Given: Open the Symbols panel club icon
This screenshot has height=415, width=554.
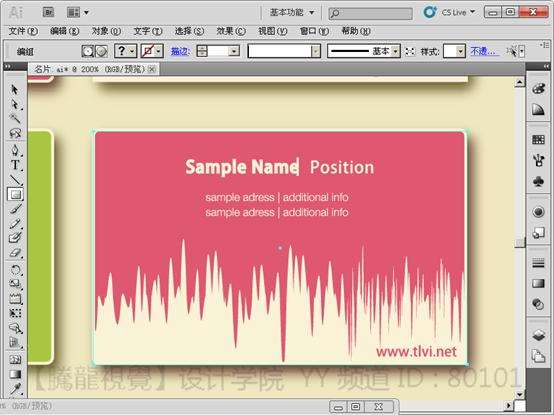Looking at the screenshot, I should point(538,182).
